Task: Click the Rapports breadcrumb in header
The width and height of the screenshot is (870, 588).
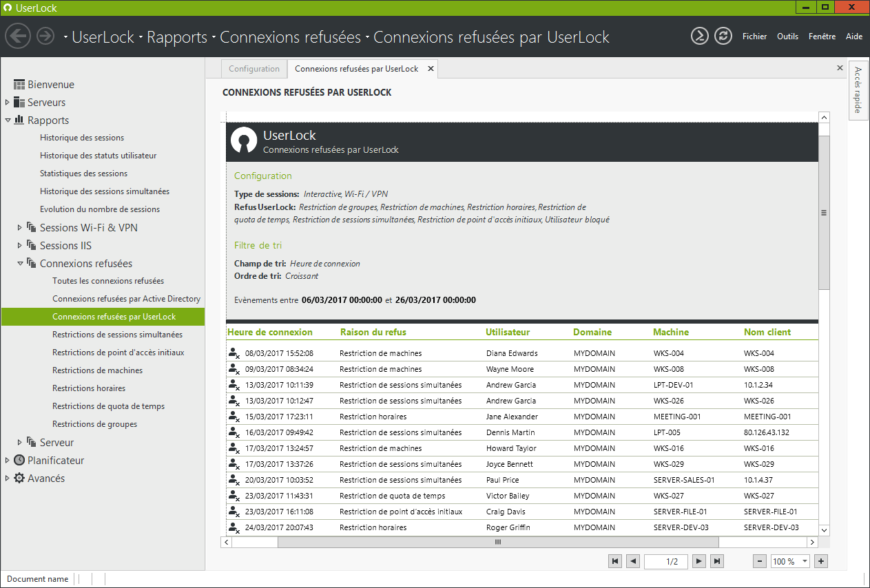Action: [177, 37]
